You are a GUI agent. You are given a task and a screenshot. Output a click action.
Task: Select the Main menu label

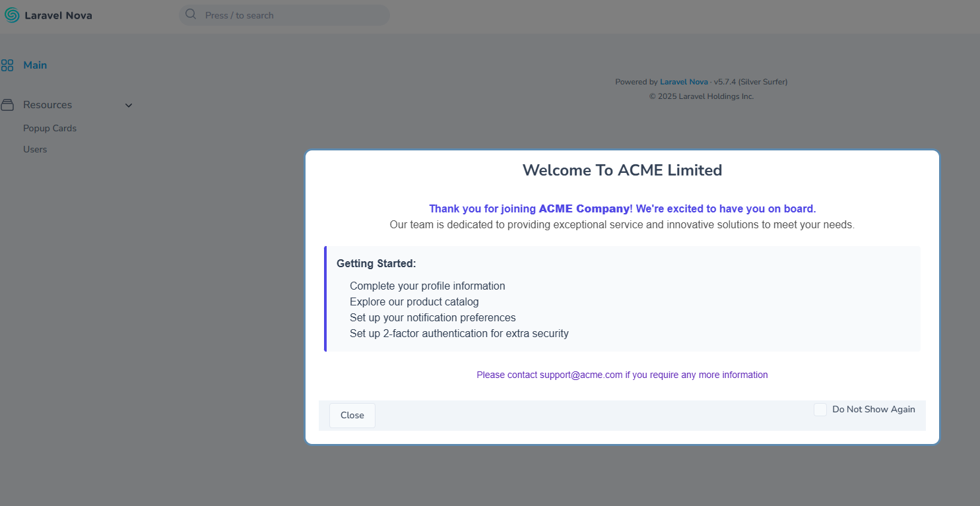point(35,65)
